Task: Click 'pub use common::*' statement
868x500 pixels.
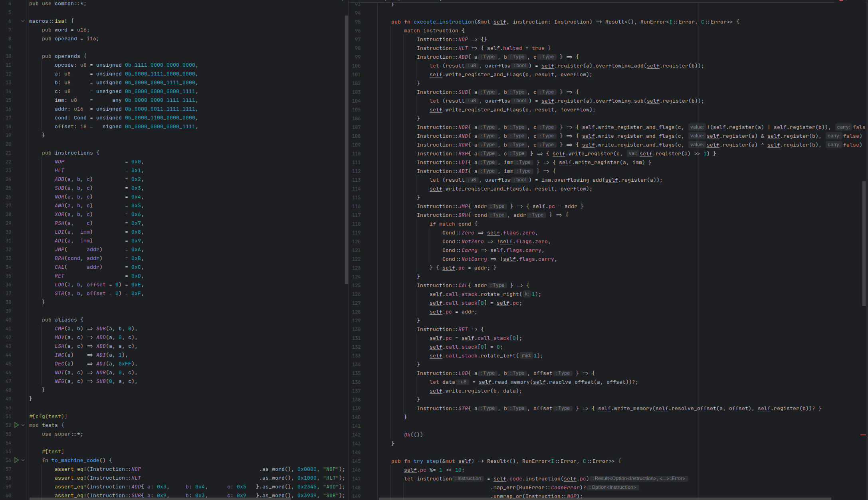Action: pos(57,4)
